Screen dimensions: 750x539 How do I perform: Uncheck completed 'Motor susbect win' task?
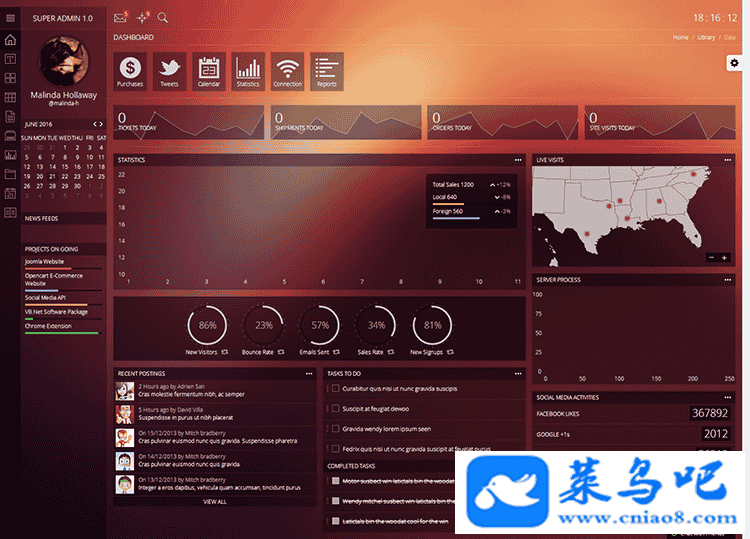336,481
